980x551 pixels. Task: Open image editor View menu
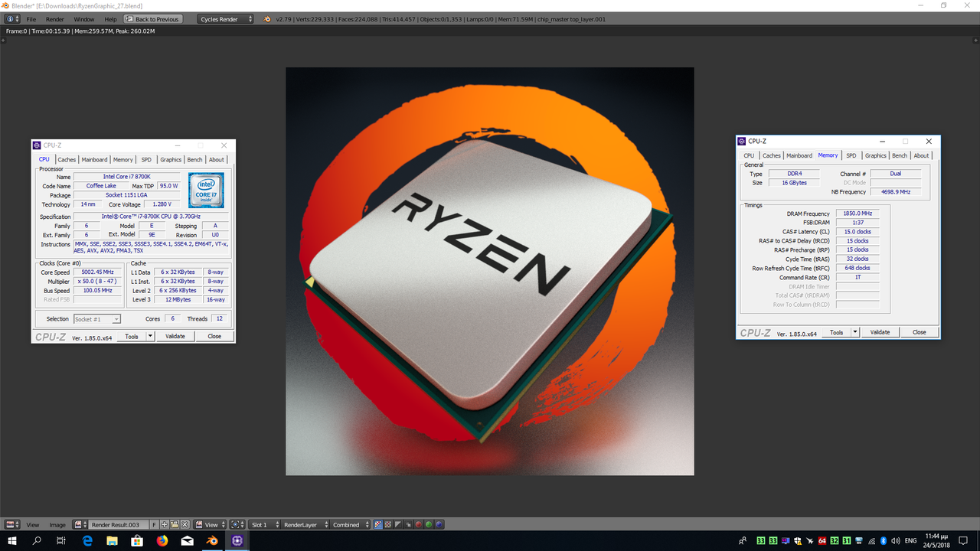(33, 525)
